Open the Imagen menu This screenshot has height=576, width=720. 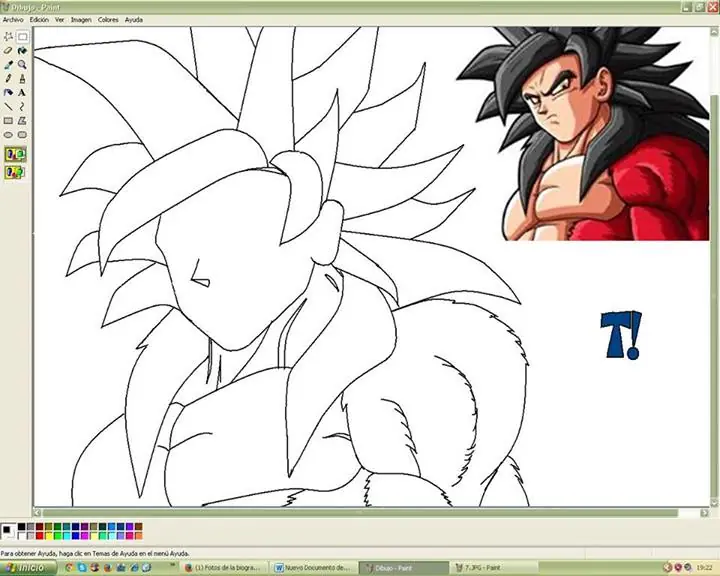(x=81, y=20)
